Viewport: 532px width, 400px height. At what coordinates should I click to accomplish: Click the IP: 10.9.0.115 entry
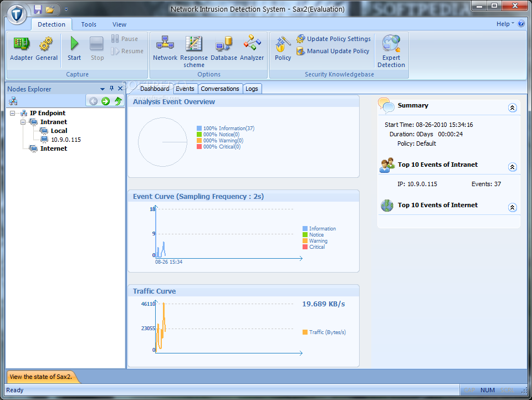417,184
